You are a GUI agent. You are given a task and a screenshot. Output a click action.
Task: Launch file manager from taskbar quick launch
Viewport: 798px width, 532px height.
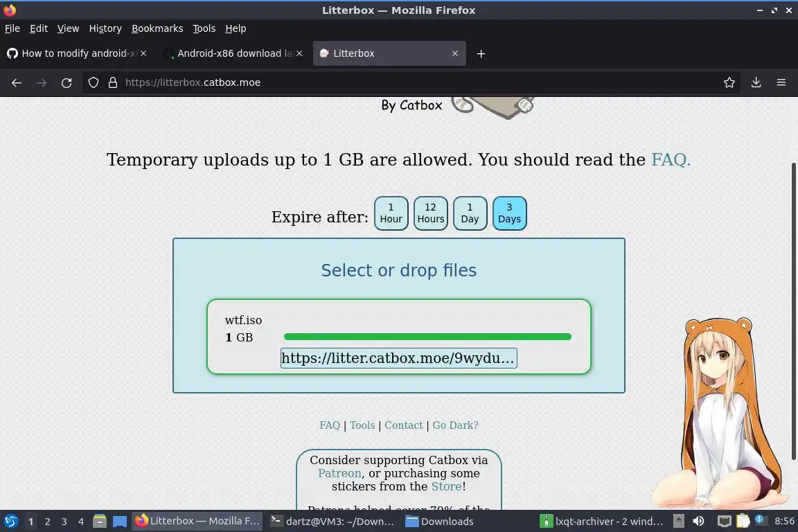pyautogui.click(x=100, y=522)
